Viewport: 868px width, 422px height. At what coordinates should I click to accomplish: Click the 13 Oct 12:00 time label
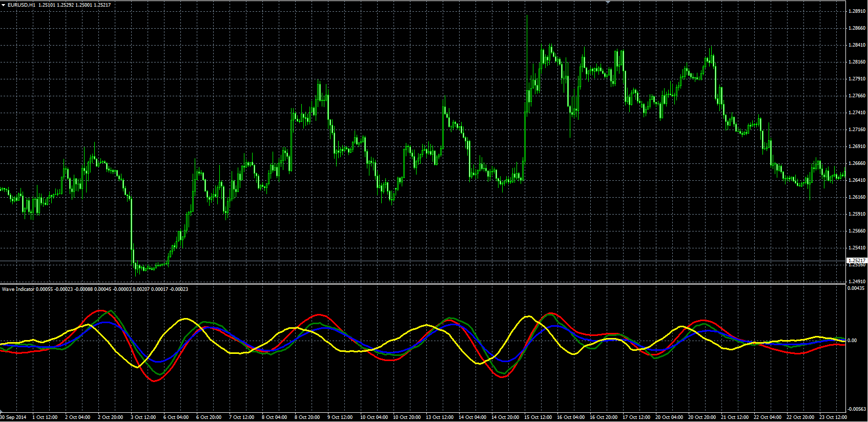click(x=440, y=417)
